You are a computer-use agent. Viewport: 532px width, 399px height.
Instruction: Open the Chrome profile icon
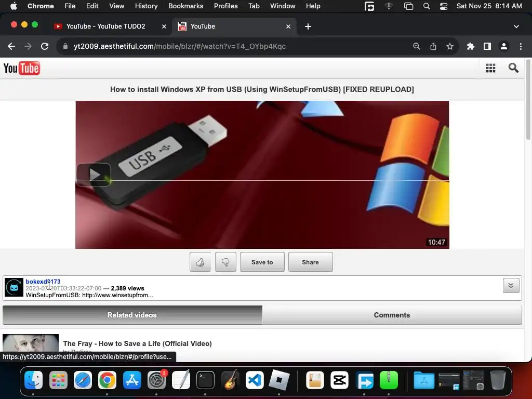504,46
